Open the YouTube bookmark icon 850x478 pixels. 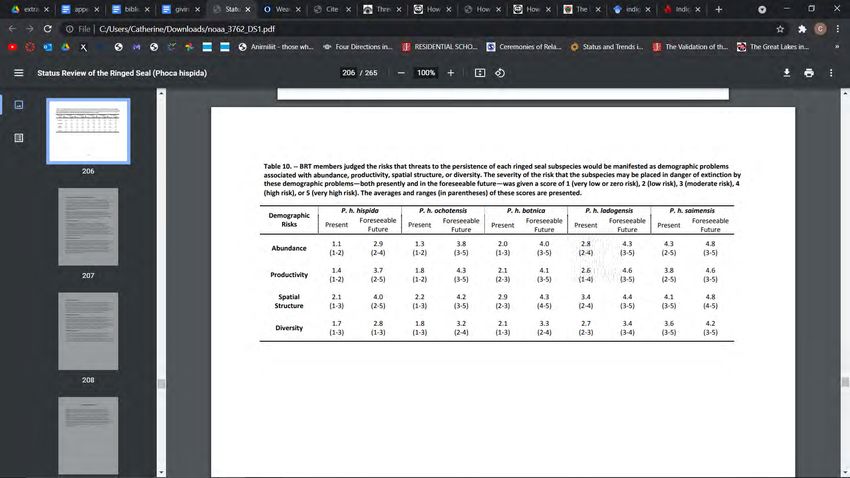click(x=12, y=47)
